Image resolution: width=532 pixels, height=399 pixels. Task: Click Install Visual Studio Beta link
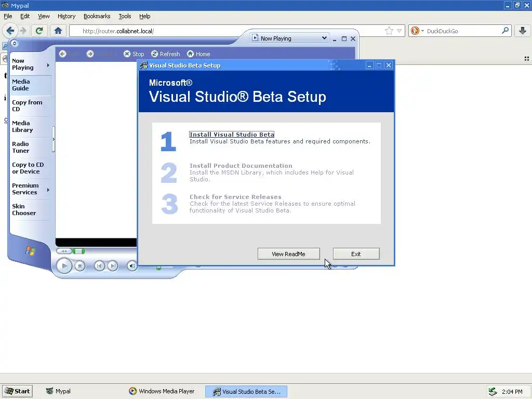pyautogui.click(x=232, y=135)
